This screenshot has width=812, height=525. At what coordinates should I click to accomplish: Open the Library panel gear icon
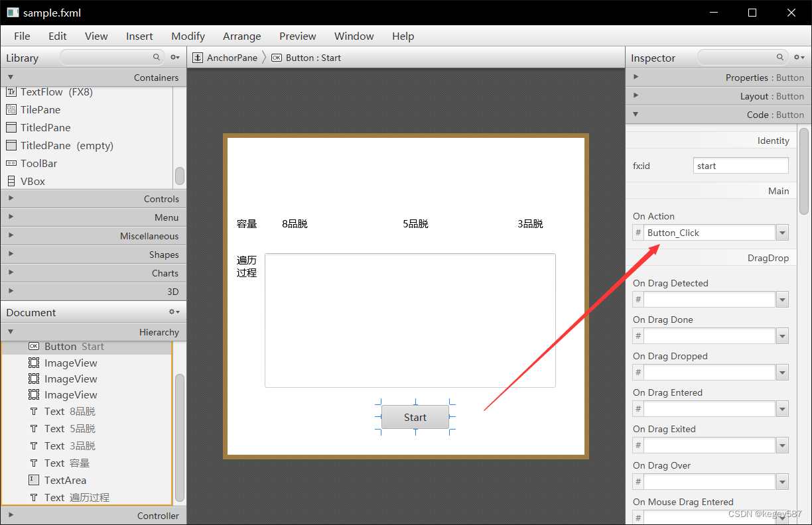click(x=174, y=57)
